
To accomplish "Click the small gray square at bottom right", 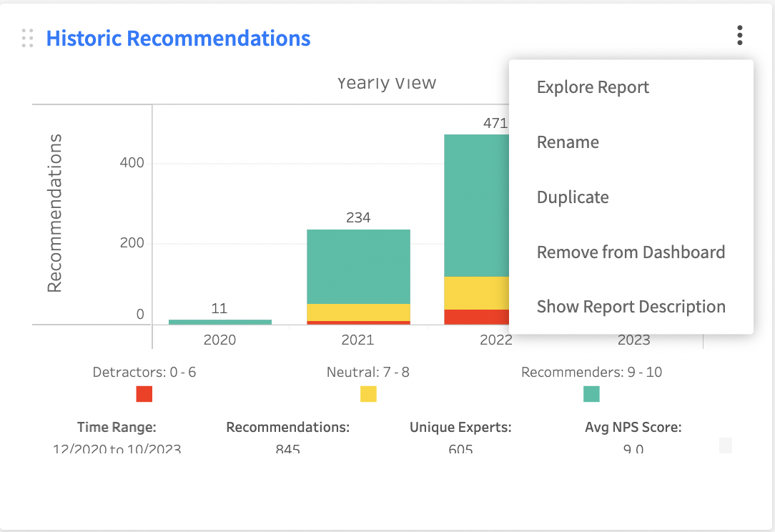I will pyautogui.click(x=726, y=445).
